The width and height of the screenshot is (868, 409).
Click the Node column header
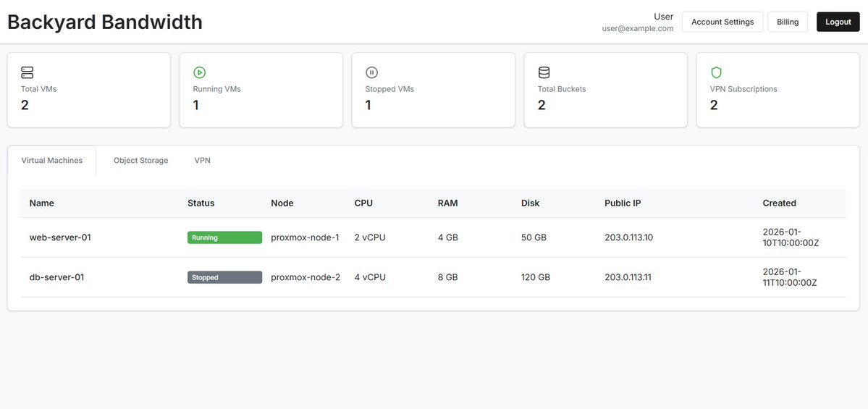pyautogui.click(x=282, y=203)
